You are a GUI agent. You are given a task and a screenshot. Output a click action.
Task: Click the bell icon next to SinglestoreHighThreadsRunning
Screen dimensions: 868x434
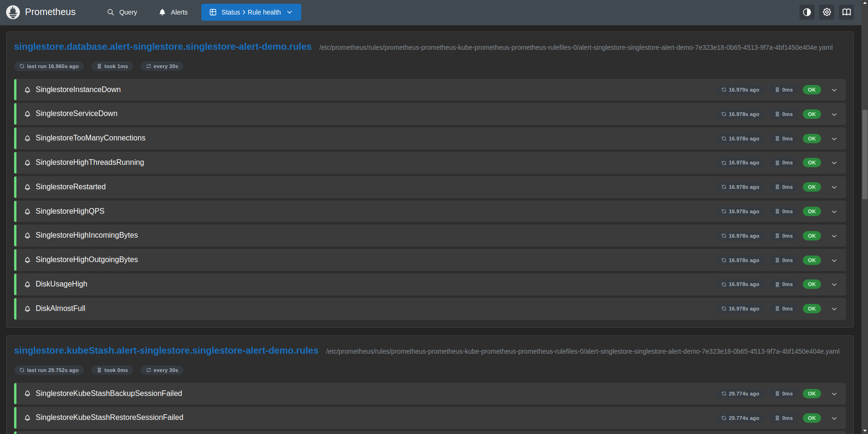pos(27,163)
